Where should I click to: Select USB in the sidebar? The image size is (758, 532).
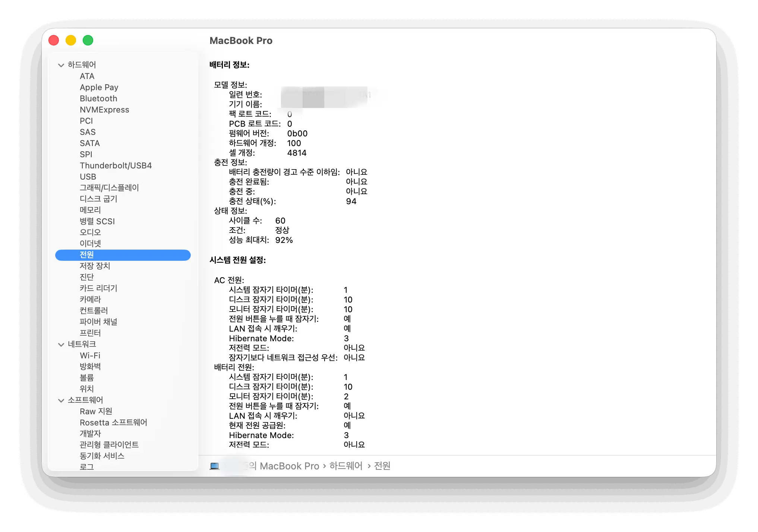88,177
